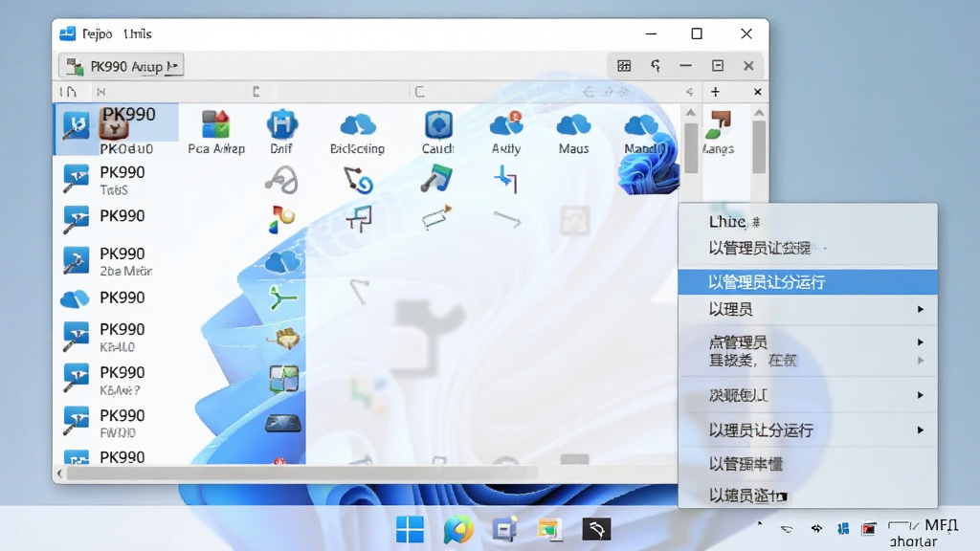Expand the 以理员让分运行 submenu arrow
This screenshot has width=980, height=551.
(920, 430)
